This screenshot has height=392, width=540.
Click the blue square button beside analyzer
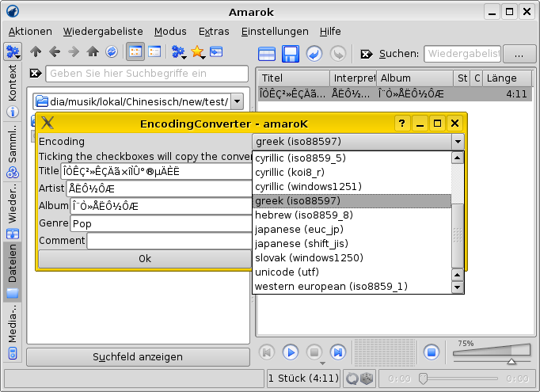(x=432, y=352)
